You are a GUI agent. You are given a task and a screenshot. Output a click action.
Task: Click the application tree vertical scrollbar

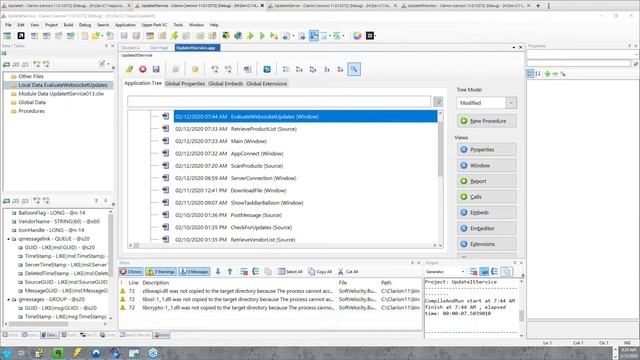440,149
